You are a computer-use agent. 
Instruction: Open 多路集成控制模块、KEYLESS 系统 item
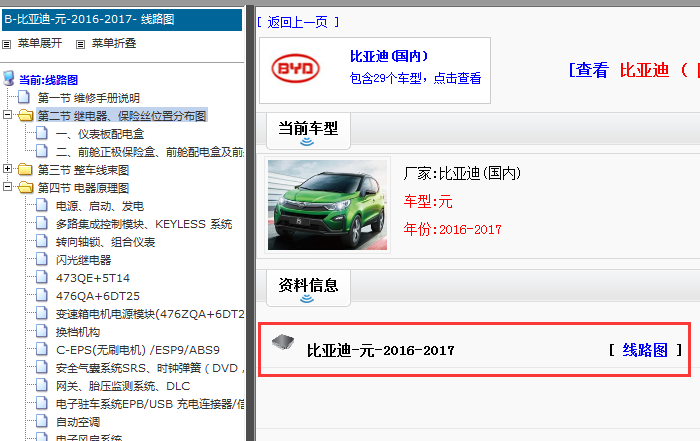(x=144, y=224)
